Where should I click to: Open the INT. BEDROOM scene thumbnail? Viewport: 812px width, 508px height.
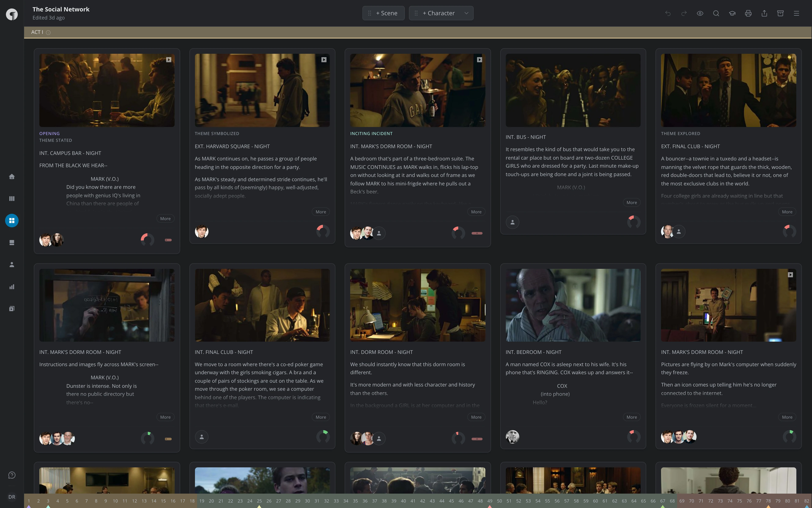pyautogui.click(x=573, y=305)
